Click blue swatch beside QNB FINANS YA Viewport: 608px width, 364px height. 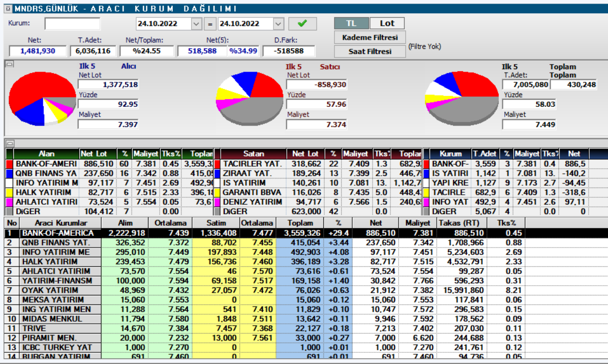(x=9, y=173)
